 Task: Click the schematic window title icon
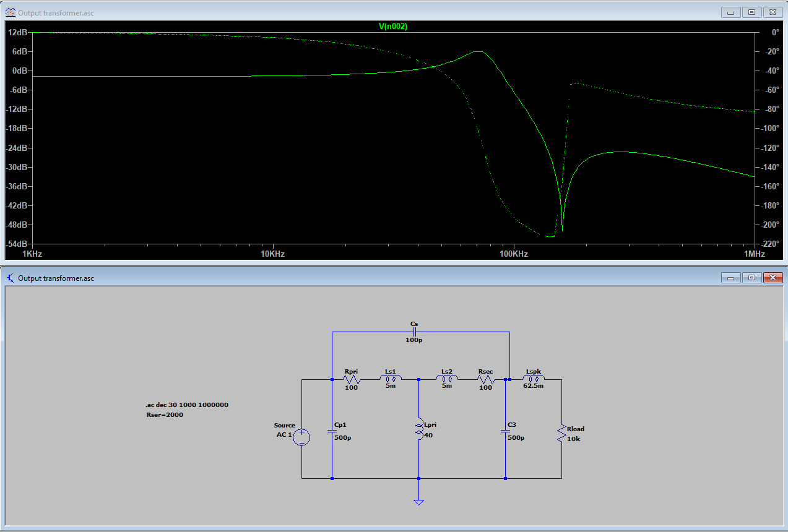tap(11, 278)
